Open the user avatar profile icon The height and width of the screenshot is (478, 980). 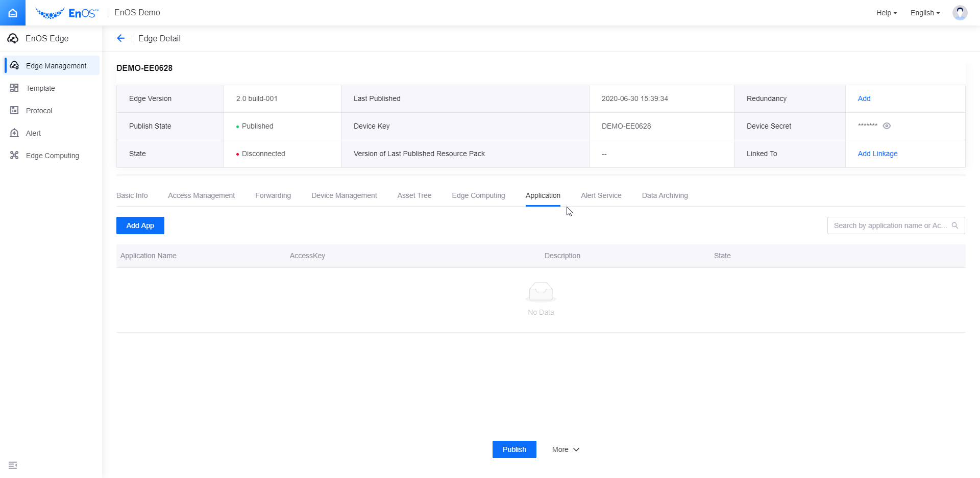[960, 13]
